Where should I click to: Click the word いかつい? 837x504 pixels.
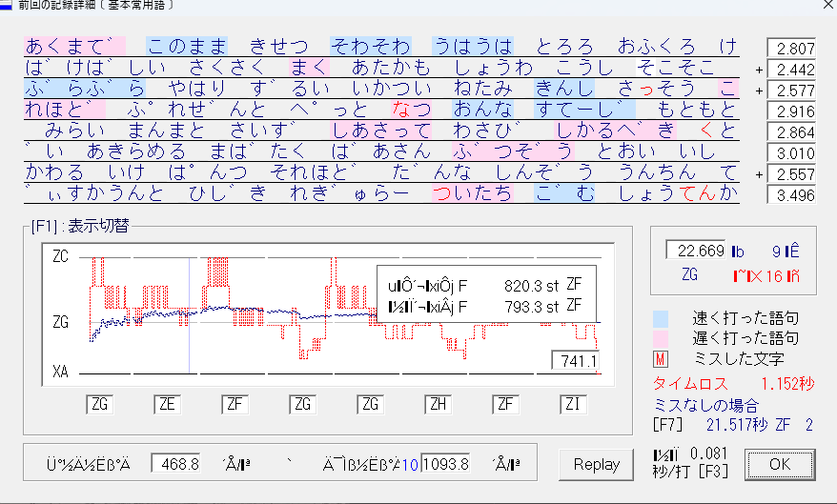point(391,88)
